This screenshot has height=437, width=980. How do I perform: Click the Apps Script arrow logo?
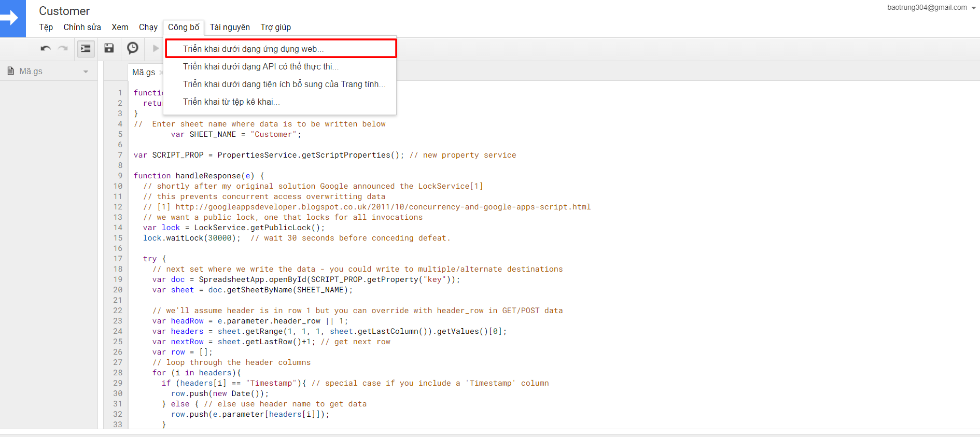11,18
